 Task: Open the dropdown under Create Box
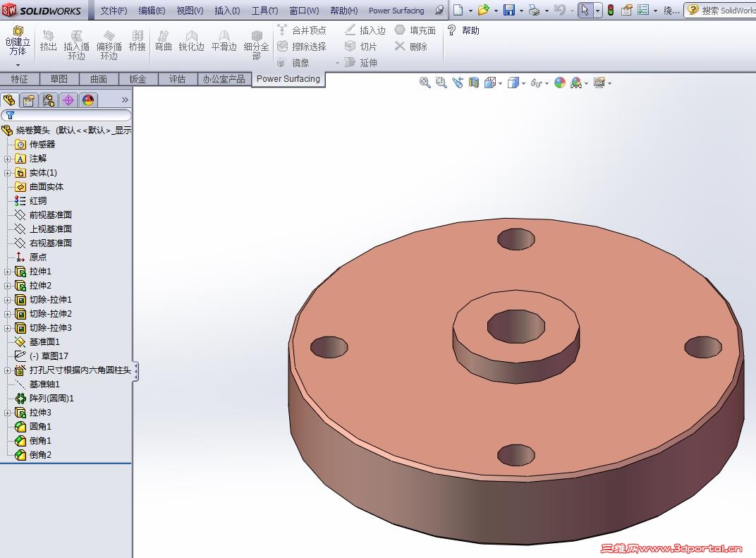18,65
